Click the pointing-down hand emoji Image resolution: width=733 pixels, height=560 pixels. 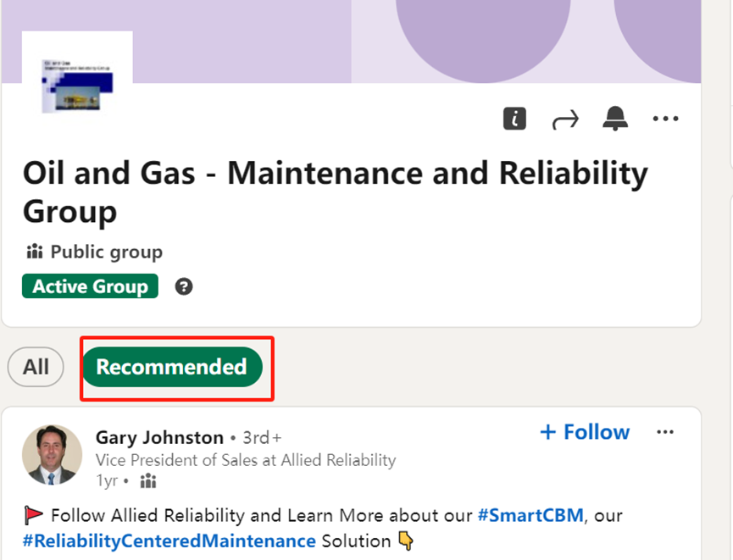407,541
